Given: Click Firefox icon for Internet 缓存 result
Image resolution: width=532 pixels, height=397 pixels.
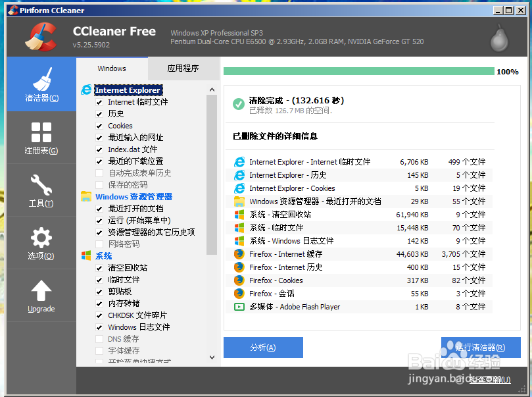Looking at the screenshot, I should click(x=239, y=254).
